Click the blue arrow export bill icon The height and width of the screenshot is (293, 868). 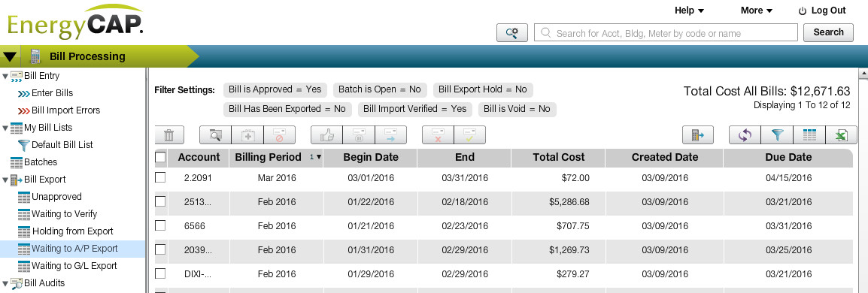391,135
